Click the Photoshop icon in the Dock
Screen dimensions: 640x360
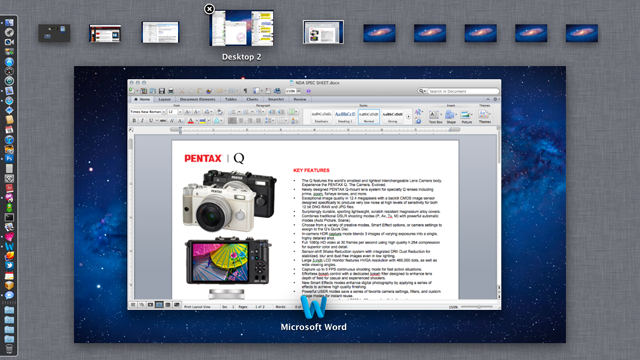pos(9,159)
